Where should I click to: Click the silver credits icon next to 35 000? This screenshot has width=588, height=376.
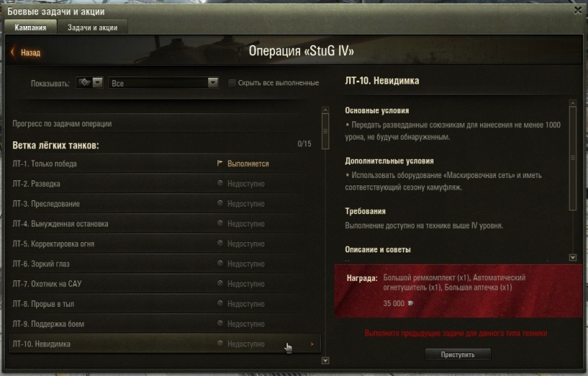[x=411, y=303]
